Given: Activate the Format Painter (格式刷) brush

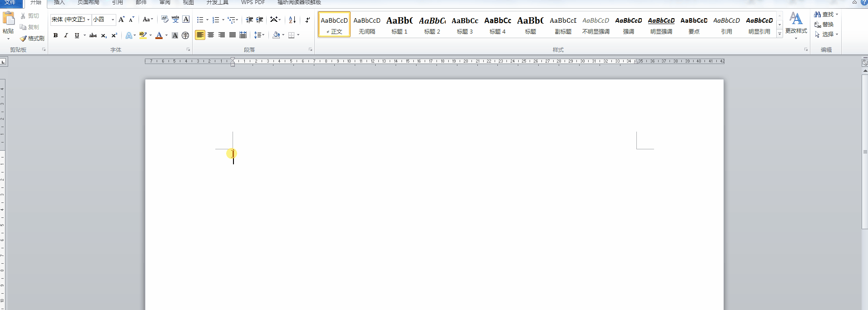Looking at the screenshot, I should tap(32, 39).
